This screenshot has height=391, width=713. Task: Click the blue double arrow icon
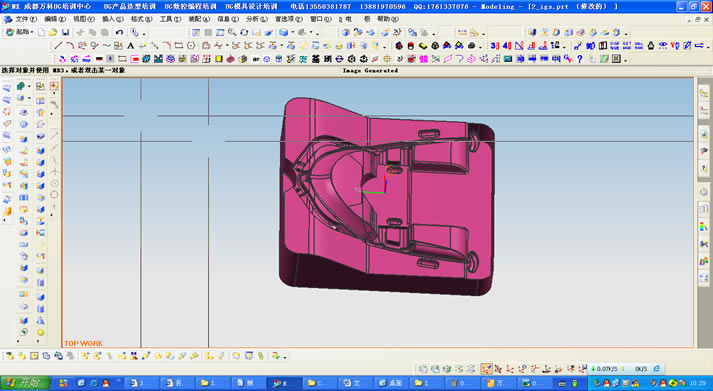699,45
